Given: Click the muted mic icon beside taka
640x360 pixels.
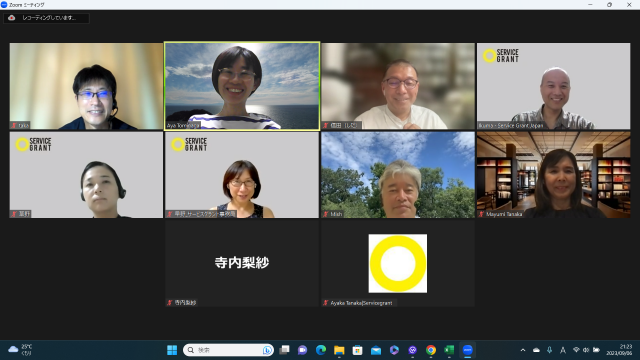Looking at the screenshot, I should coord(14,126).
